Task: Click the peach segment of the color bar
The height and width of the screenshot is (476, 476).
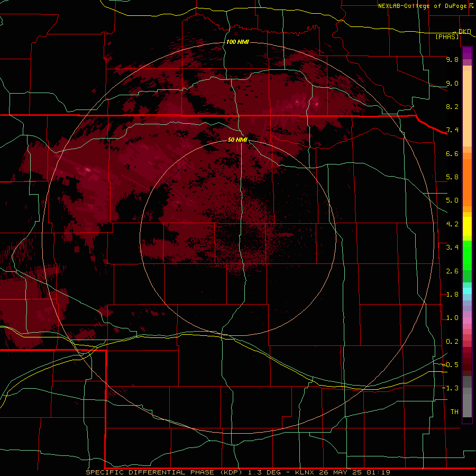Action: [467, 108]
